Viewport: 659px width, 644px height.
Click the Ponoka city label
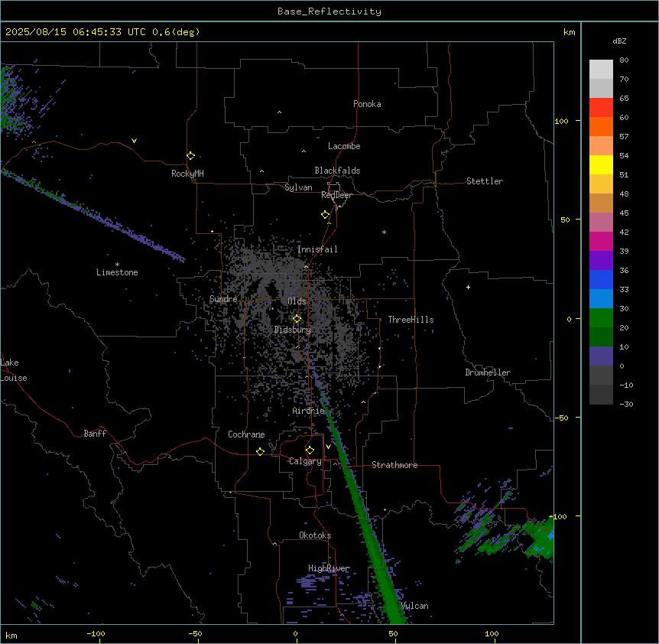point(367,104)
